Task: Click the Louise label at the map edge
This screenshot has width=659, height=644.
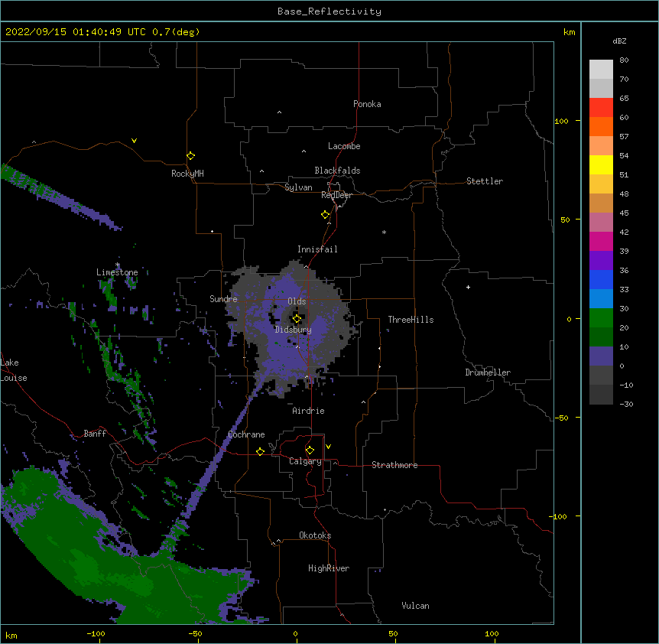Action: point(14,378)
